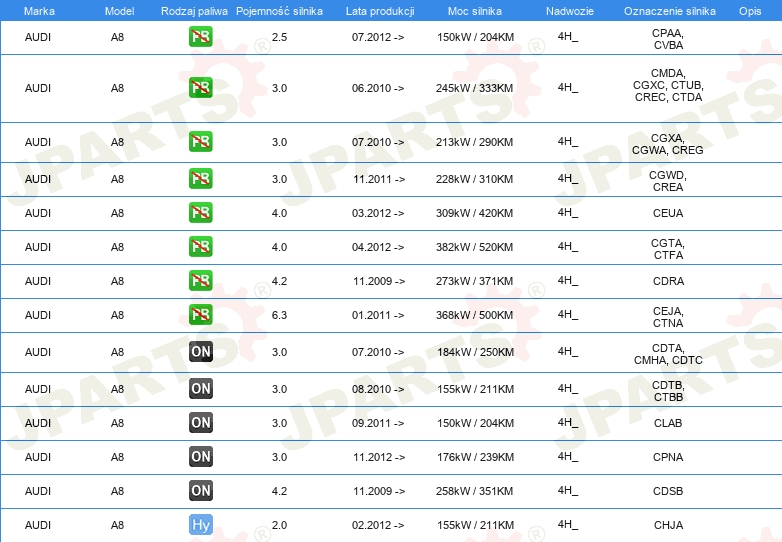Click the petrol icon in the 150kW / 204KM 2.5 row
The width and height of the screenshot is (782, 542).
tap(200, 37)
